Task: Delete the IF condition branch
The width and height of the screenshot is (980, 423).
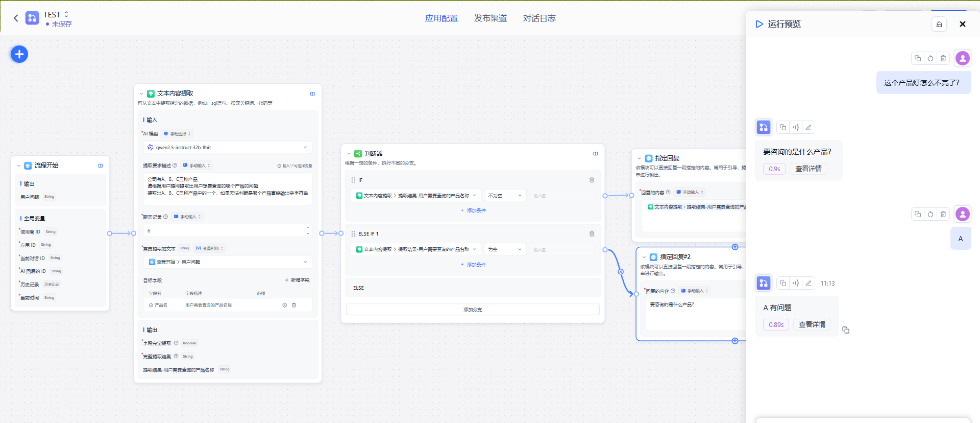Action: coord(592,180)
